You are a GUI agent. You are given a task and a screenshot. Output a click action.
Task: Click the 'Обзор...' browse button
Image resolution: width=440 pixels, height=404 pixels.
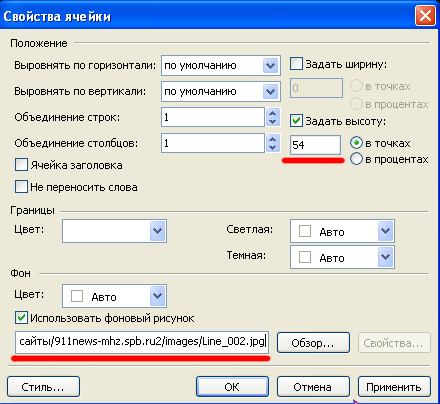(x=313, y=342)
